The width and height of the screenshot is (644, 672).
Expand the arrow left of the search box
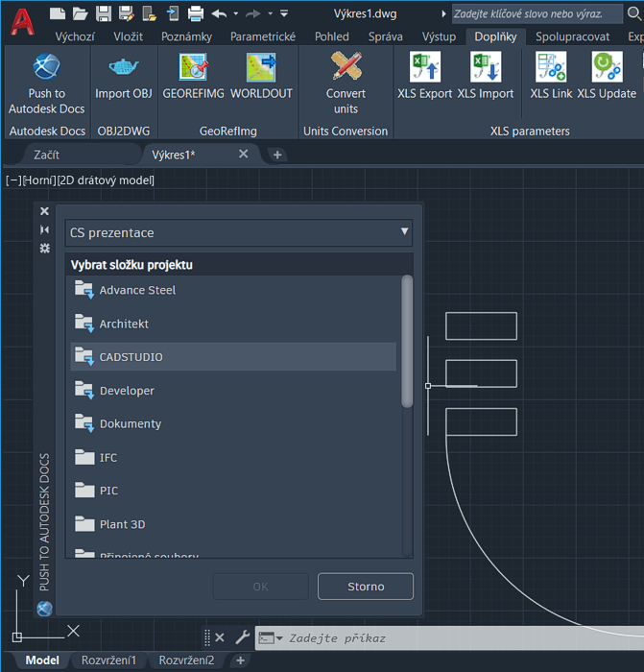pos(443,14)
